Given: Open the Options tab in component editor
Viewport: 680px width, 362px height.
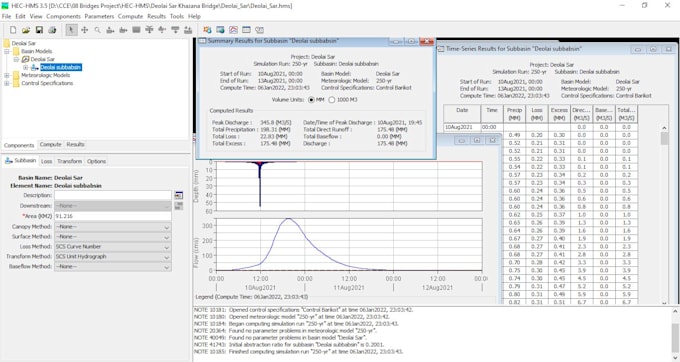Looking at the screenshot, I should point(96,161).
